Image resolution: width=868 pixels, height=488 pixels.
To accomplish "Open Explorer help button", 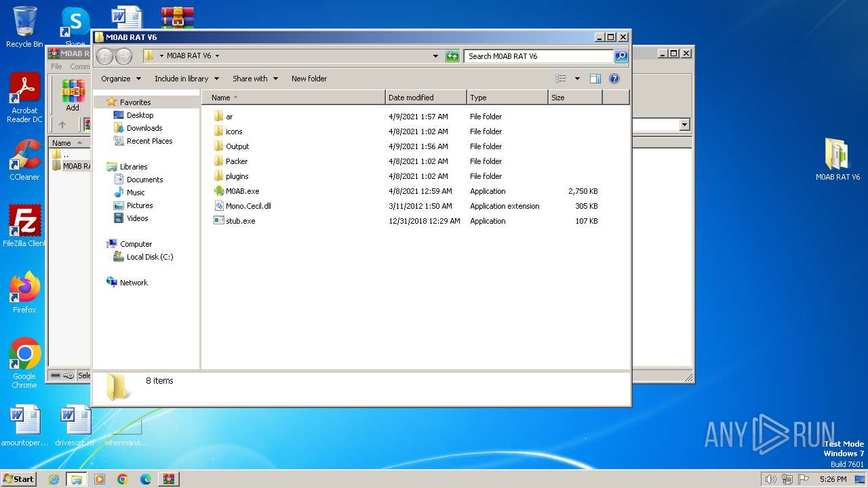I will [614, 79].
